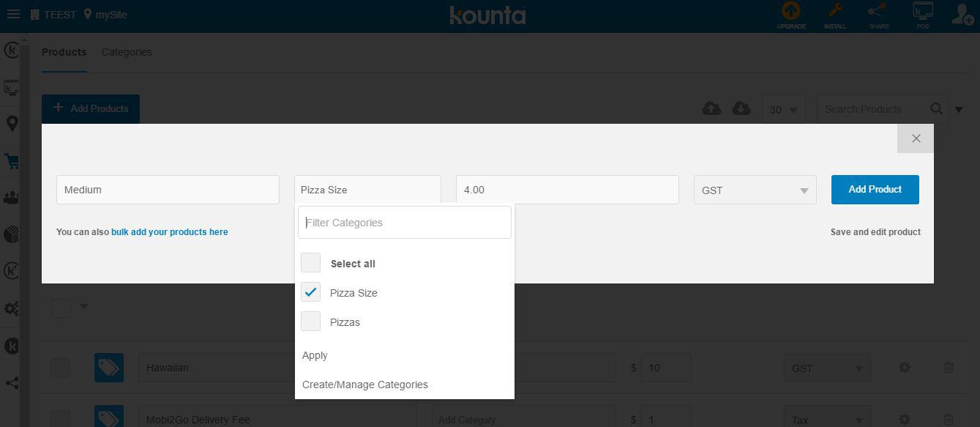980x427 pixels.
Task: Click the add user icon
Action: click(x=962, y=15)
